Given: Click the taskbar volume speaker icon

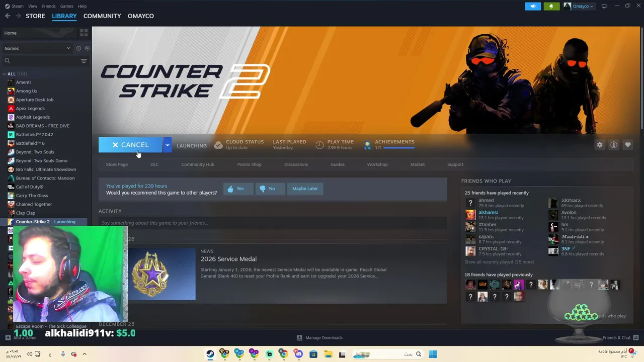Looking at the screenshot, I should [29, 354].
